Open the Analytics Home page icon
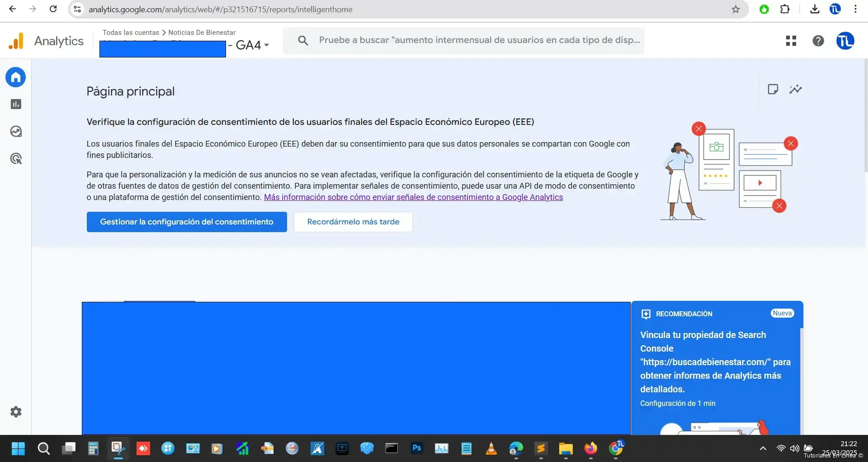 16,77
